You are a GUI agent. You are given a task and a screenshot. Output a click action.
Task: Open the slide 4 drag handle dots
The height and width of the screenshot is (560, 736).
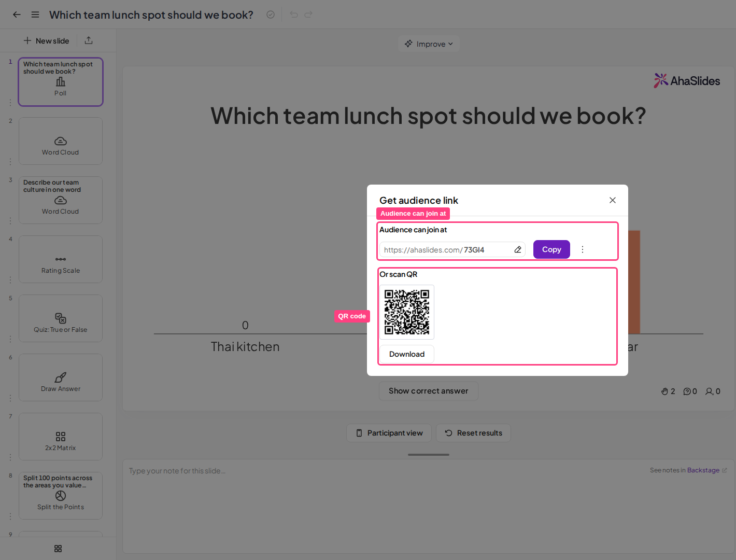[10, 280]
